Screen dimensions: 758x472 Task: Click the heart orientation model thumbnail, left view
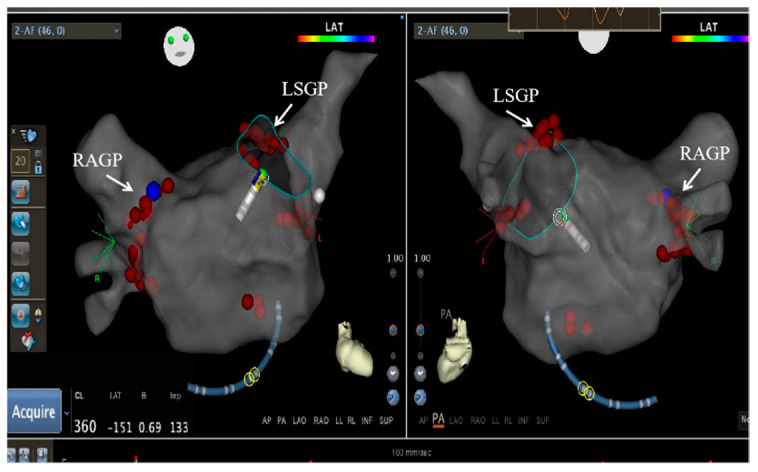coord(354,348)
